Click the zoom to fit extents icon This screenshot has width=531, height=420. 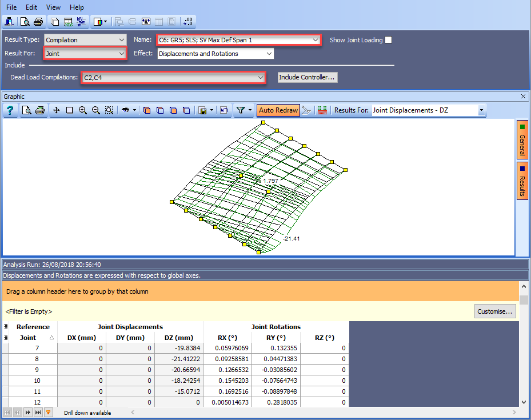[x=109, y=110]
